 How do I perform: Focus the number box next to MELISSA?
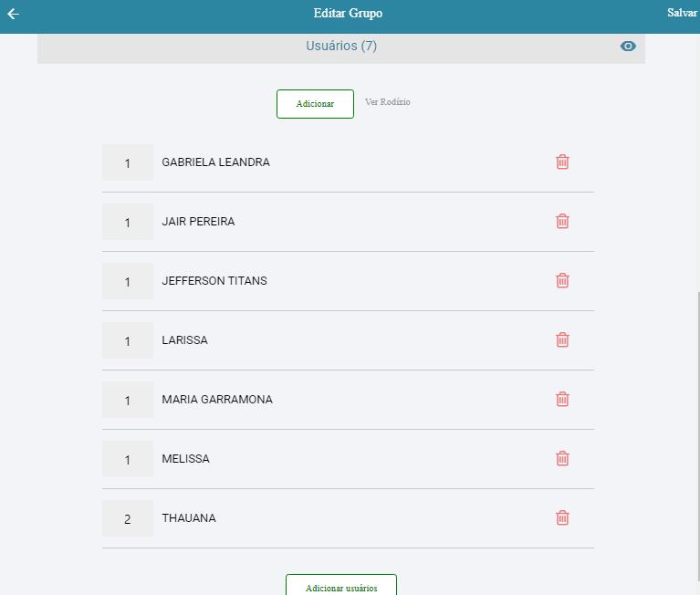(x=128, y=459)
